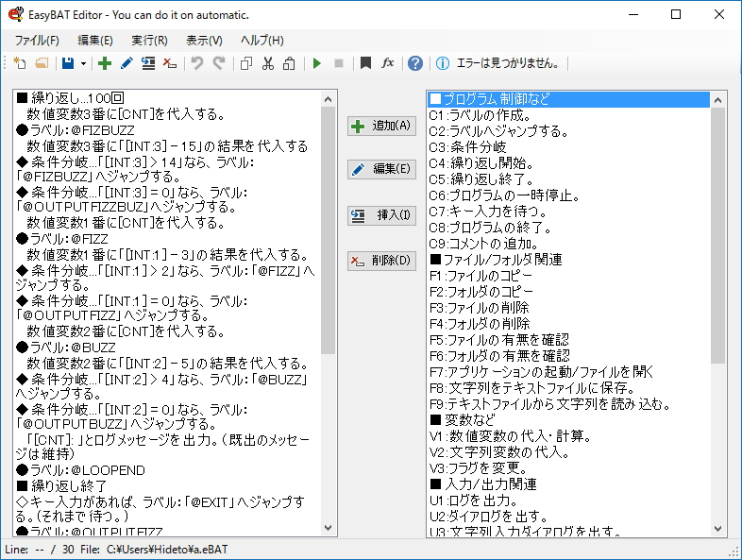This screenshot has height=560, width=742.
Task: Open help with the question mark icon
Action: click(414, 63)
